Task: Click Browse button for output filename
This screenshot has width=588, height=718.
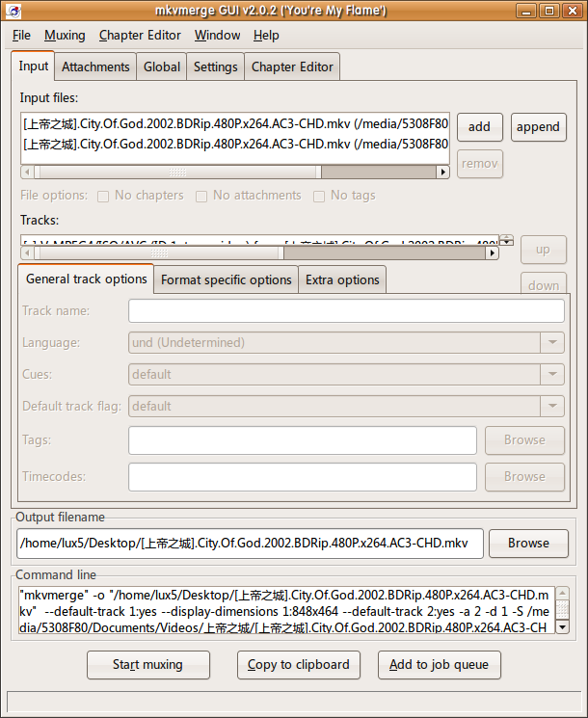Action: coord(528,544)
